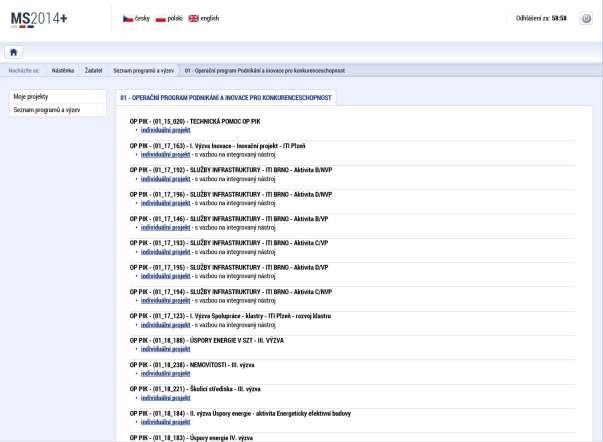Open individuální projekt under TECHNICKÁ POMOC OP PIK
This screenshot has height=442, width=603.
[x=165, y=130]
